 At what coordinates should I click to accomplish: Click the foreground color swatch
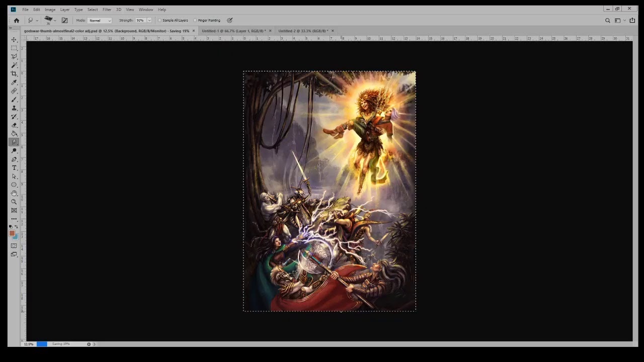pyautogui.click(x=12, y=233)
